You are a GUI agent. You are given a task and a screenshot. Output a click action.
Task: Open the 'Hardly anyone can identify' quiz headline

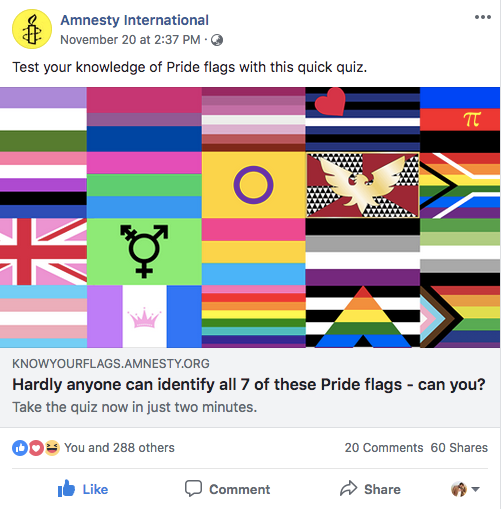(249, 385)
